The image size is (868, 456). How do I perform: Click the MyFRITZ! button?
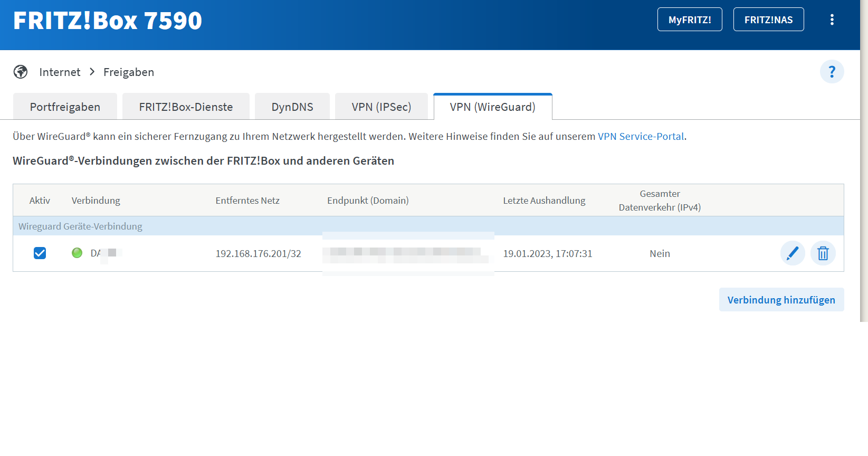coord(690,20)
